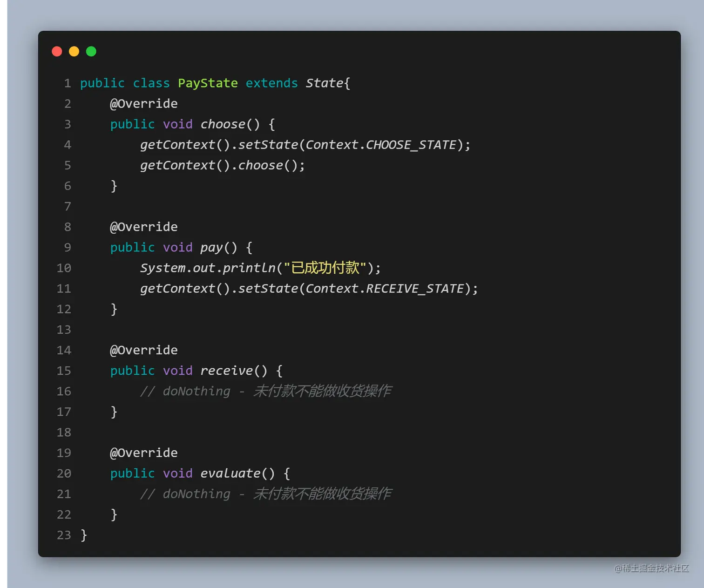Screen dimensions: 704x588
Task: Click Context.CHOOSE_STATE on line 4
Action: click(381, 145)
